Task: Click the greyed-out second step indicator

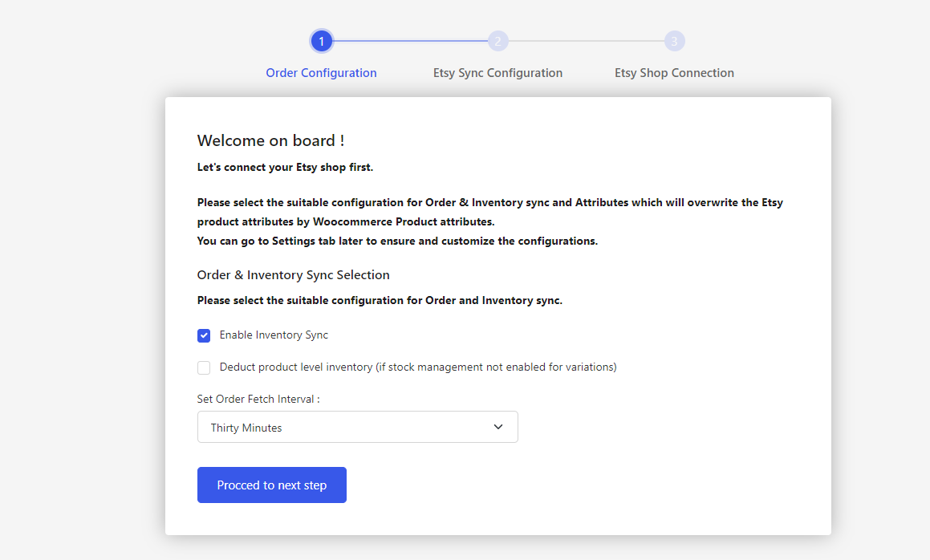Action: click(497, 40)
